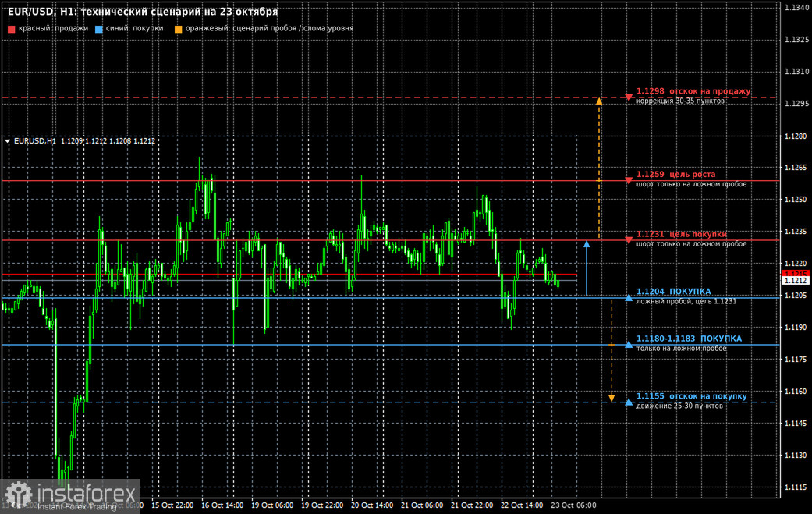812x514 pixels.
Task: Click the instaforex gear logo
Action: click(20, 495)
